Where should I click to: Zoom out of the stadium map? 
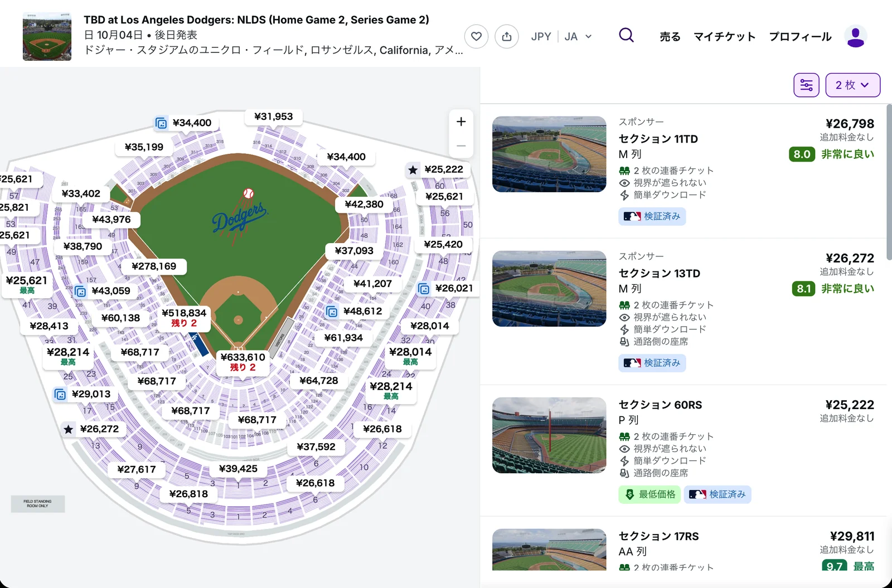(x=461, y=146)
